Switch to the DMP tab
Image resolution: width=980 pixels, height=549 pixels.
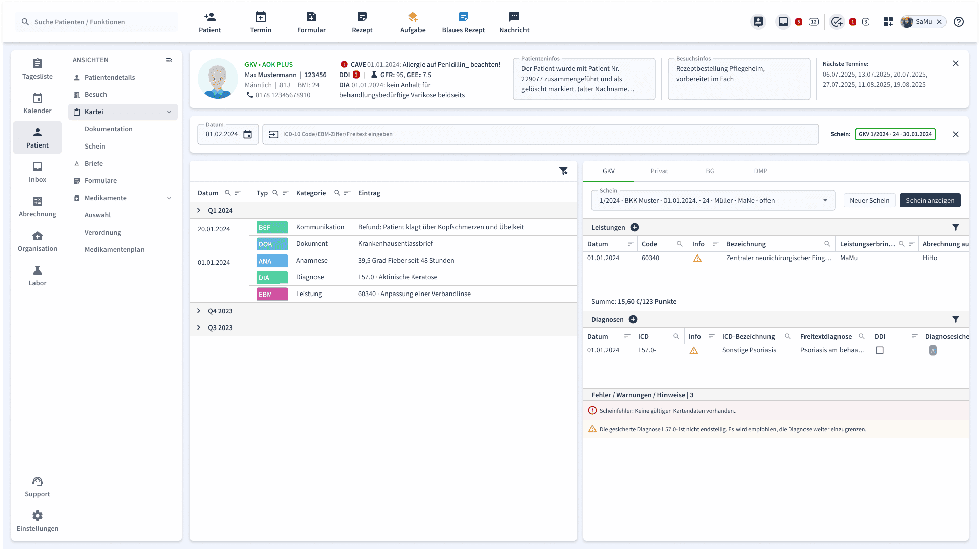tap(760, 171)
